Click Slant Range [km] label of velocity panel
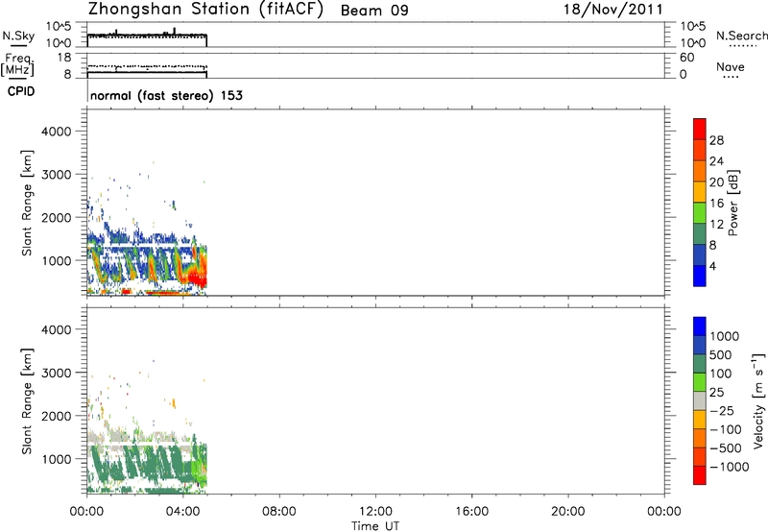 (x=27, y=401)
